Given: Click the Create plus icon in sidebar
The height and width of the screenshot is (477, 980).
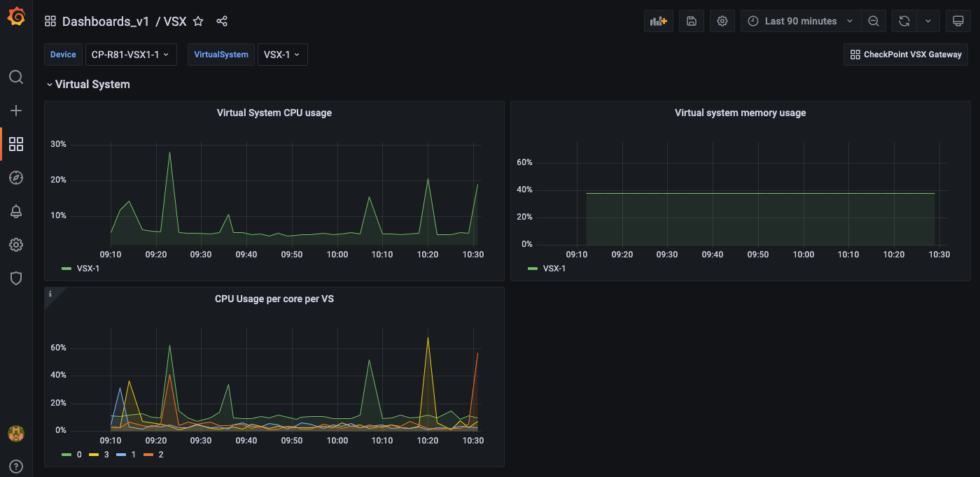Looking at the screenshot, I should pyautogui.click(x=16, y=111).
